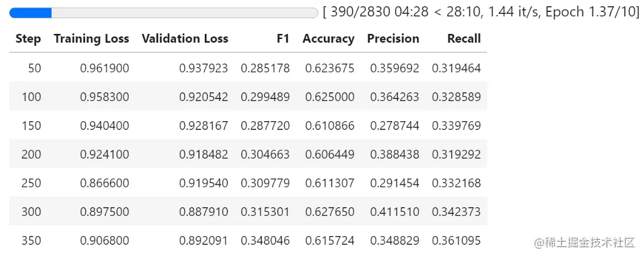
Task: Click the Recall column header
Action: coord(464,39)
